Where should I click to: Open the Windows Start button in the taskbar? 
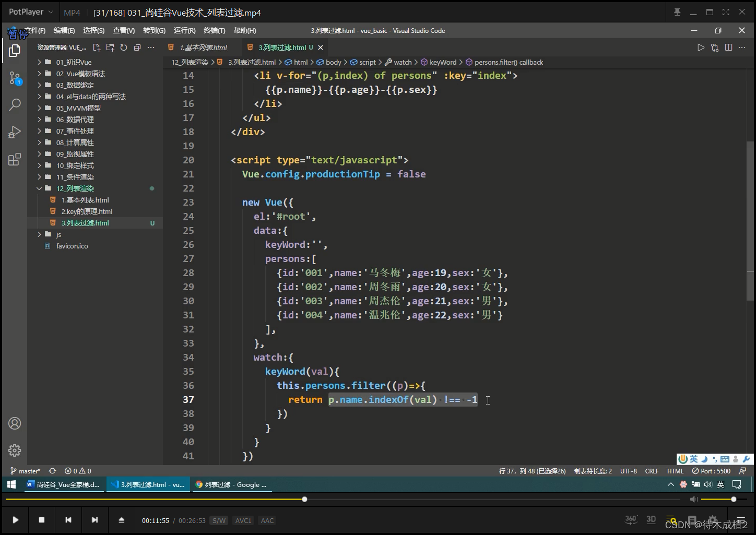11,484
